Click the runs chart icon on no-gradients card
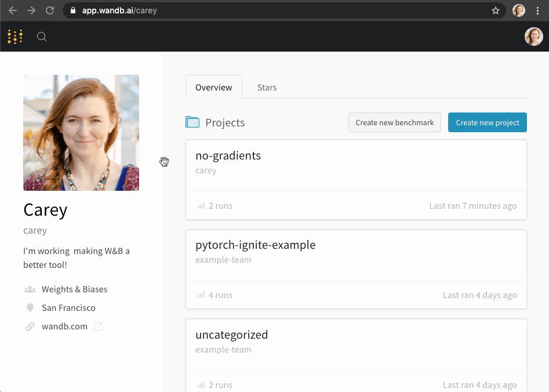Image resolution: width=549 pixels, height=392 pixels. pyautogui.click(x=199, y=206)
